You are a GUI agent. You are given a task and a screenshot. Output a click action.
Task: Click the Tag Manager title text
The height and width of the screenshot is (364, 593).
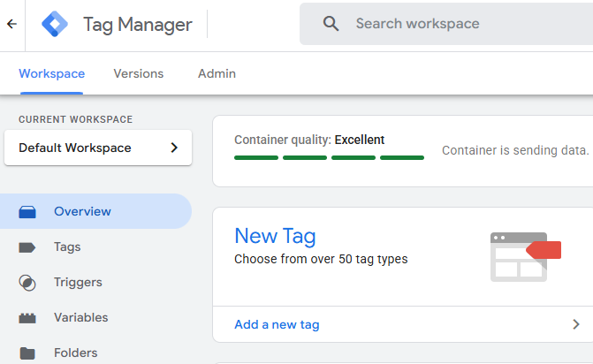pyautogui.click(x=138, y=25)
